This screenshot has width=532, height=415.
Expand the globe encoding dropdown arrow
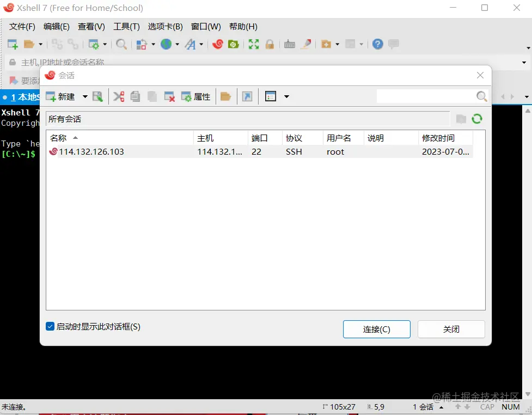[x=177, y=45]
